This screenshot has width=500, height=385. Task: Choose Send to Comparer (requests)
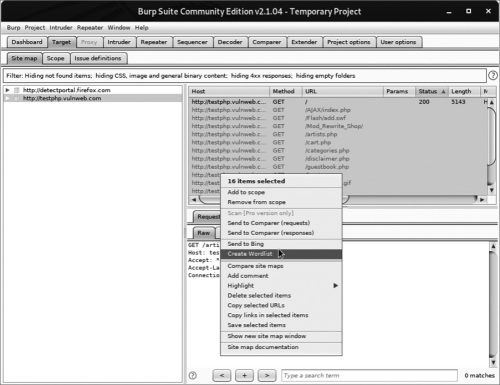281,223
